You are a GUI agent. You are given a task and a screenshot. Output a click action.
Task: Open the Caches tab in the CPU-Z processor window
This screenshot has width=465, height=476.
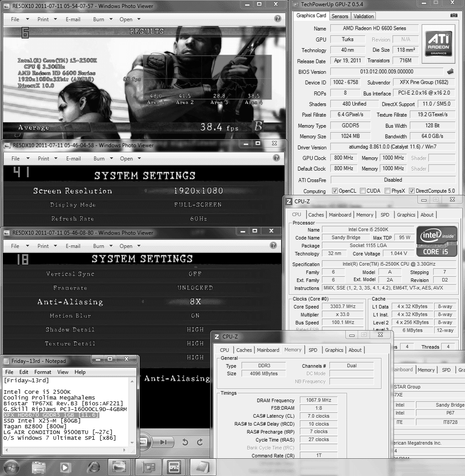(316, 215)
